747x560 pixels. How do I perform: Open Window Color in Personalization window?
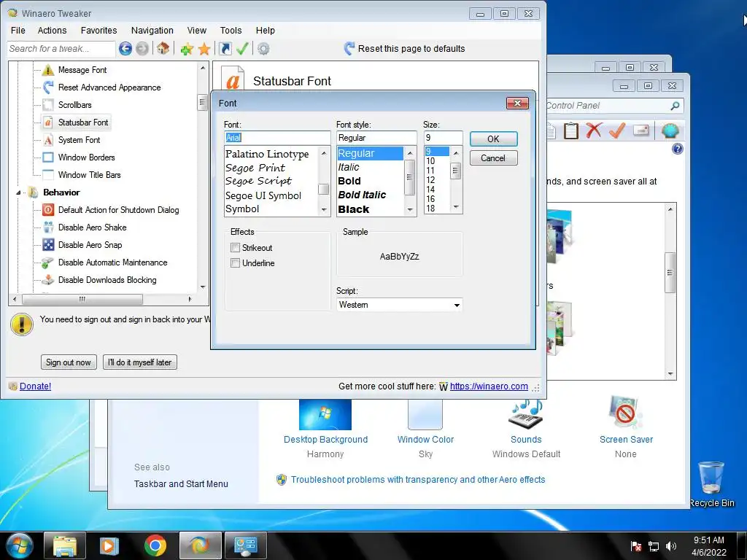[425, 440]
